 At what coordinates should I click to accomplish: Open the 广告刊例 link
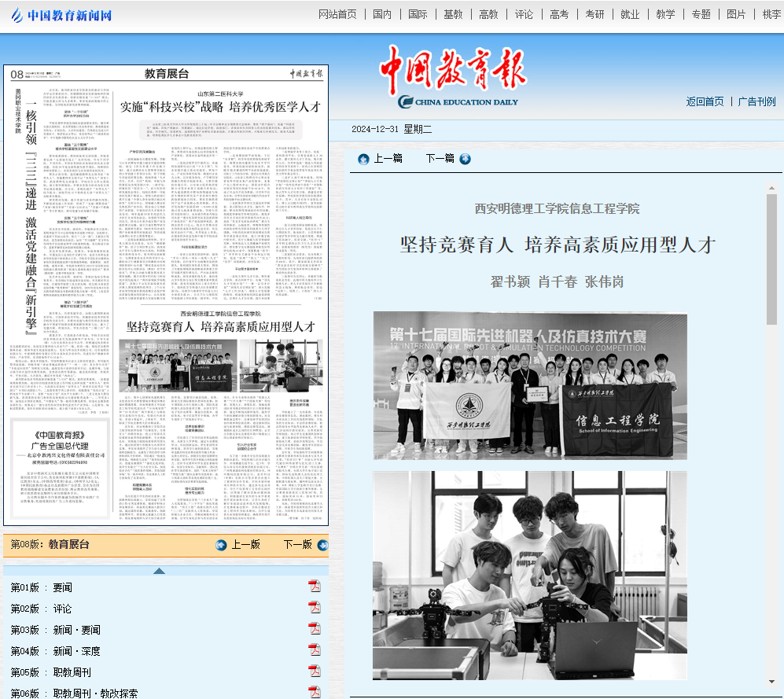pos(756,101)
